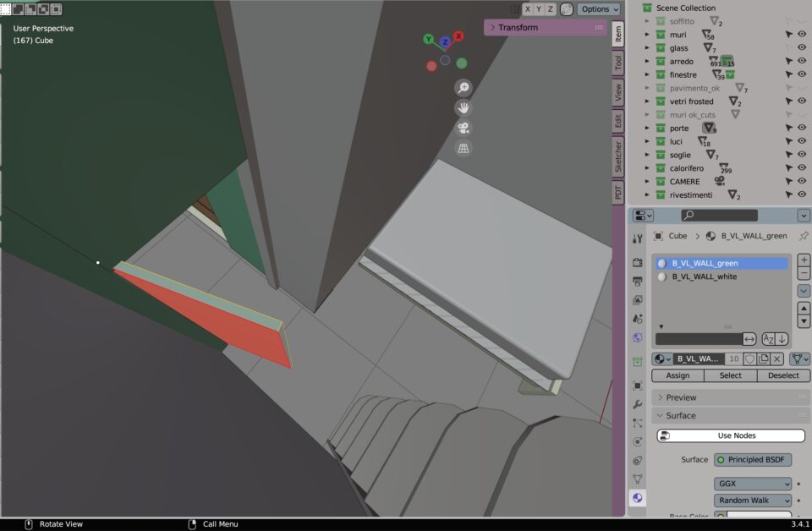Image resolution: width=812 pixels, height=531 pixels.
Task: Click the Assign material button
Action: 678,375
